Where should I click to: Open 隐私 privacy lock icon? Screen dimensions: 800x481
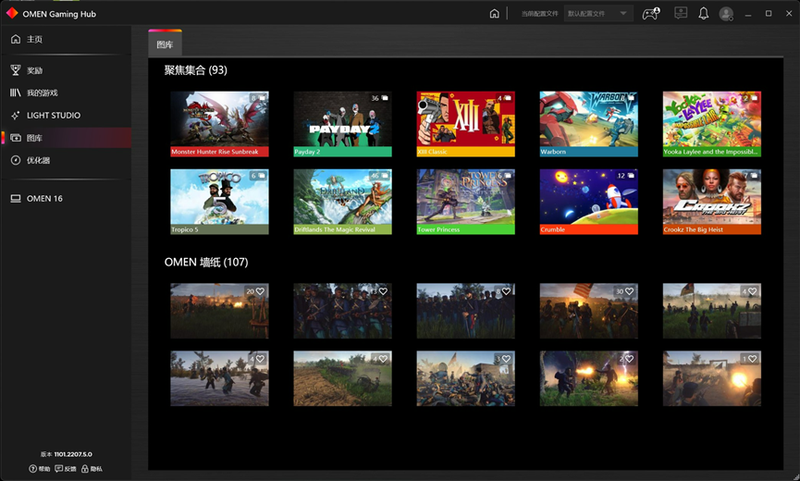(92, 468)
